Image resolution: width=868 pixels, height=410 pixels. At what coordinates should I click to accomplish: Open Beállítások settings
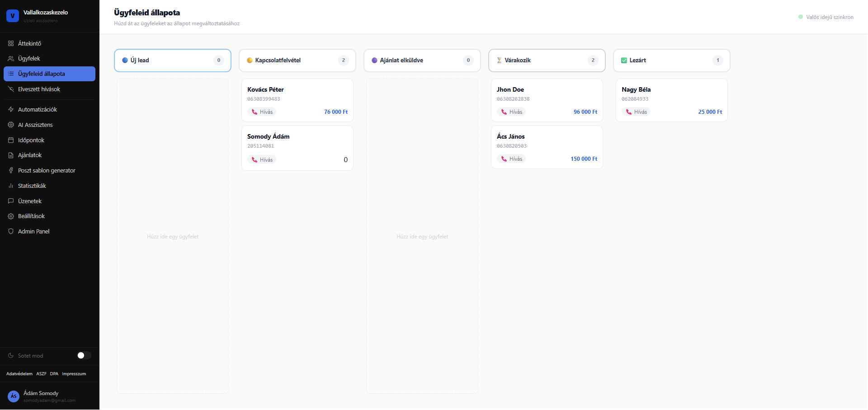click(x=49, y=216)
